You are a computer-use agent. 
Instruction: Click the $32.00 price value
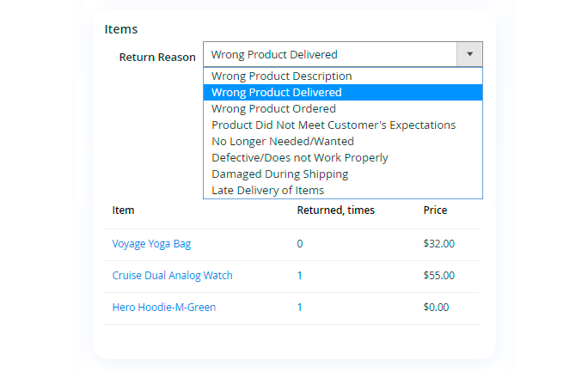[438, 244]
